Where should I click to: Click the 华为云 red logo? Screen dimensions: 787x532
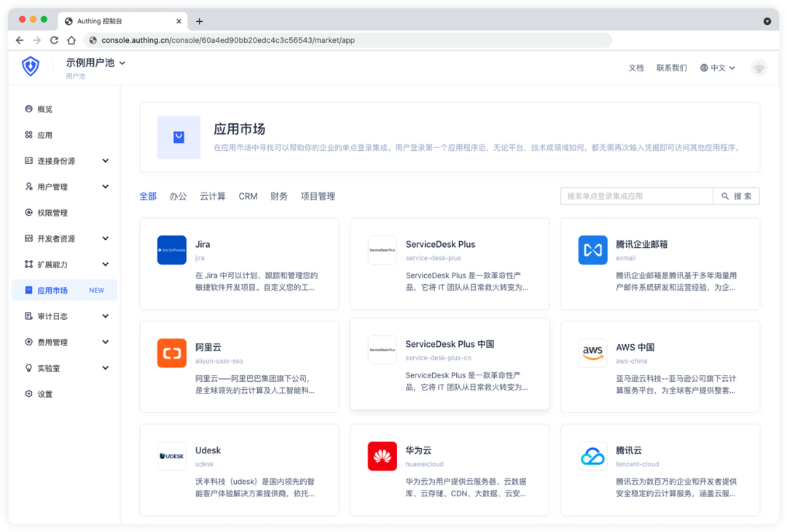coord(382,456)
